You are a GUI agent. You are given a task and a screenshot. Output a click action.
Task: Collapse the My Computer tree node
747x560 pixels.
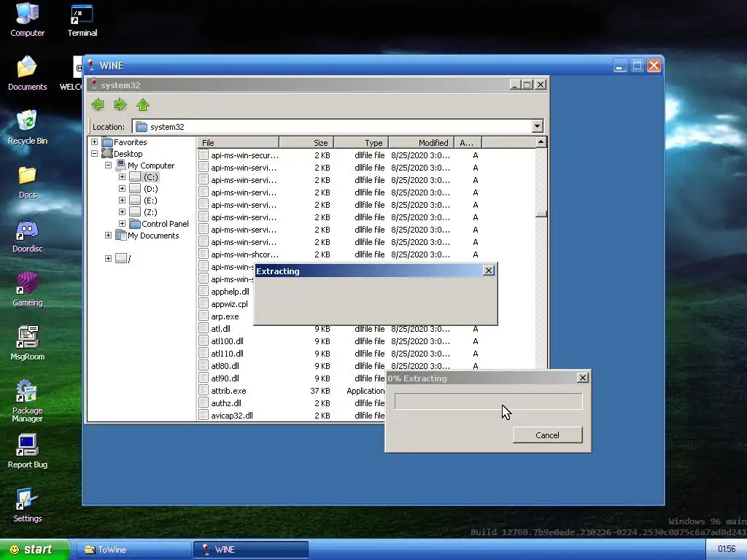tap(108, 166)
